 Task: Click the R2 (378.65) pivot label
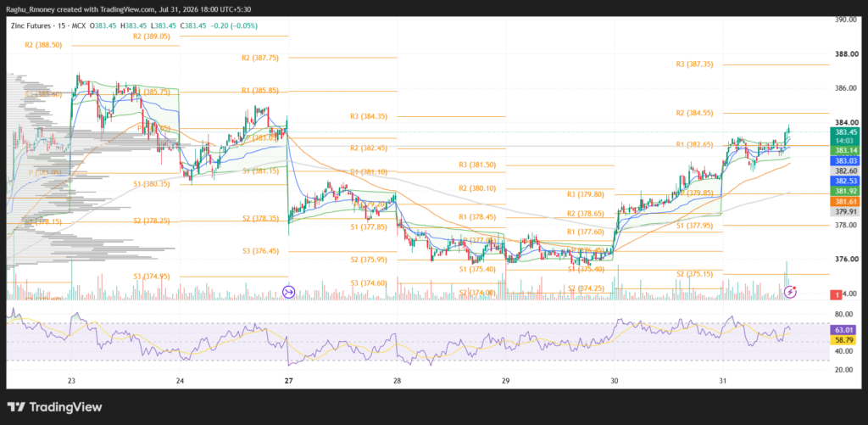(587, 213)
